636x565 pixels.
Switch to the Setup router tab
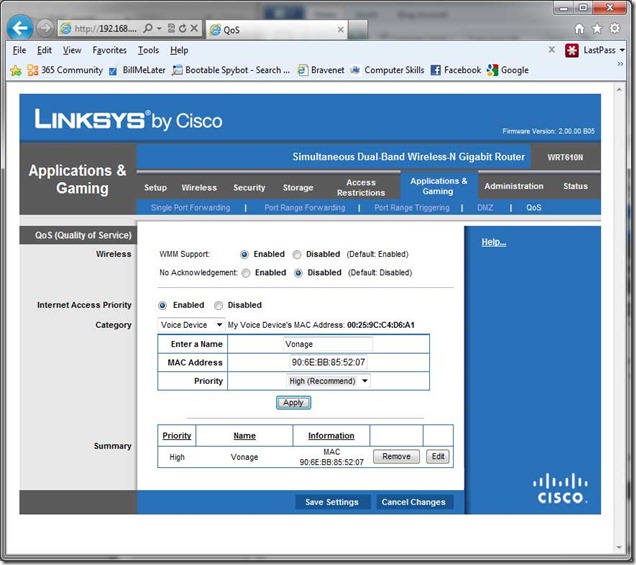coord(155,187)
